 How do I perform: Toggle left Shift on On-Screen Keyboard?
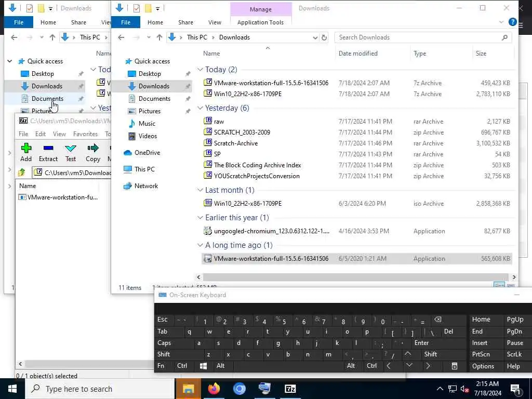coord(164,354)
